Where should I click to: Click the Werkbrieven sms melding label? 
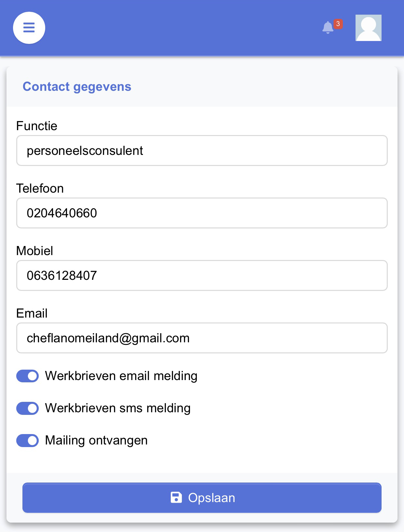pyautogui.click(x=118, y=408)
